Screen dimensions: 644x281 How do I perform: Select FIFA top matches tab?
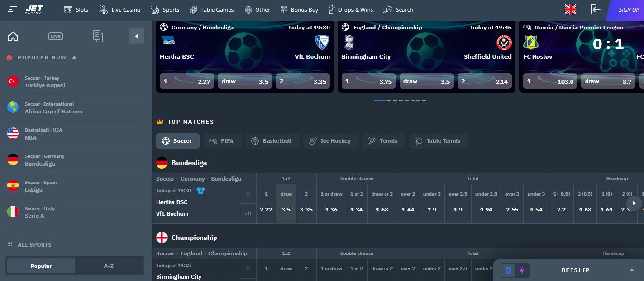pos(222,141)
